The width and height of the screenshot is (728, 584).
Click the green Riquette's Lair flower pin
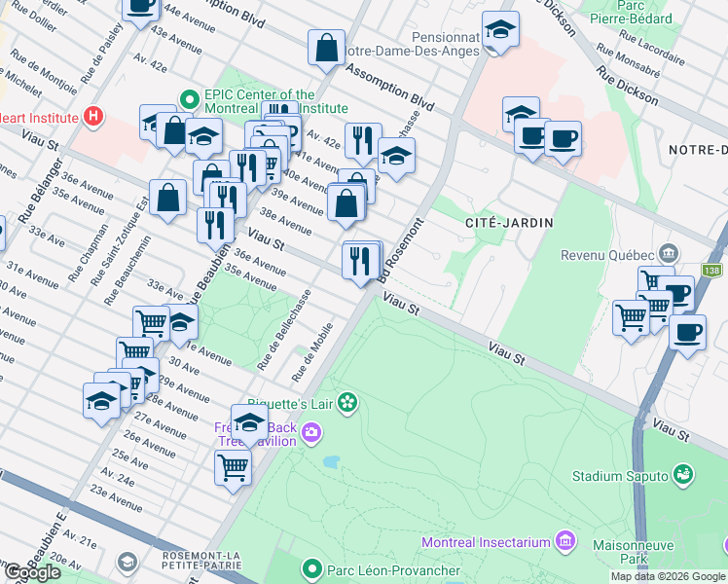[347, 403]
